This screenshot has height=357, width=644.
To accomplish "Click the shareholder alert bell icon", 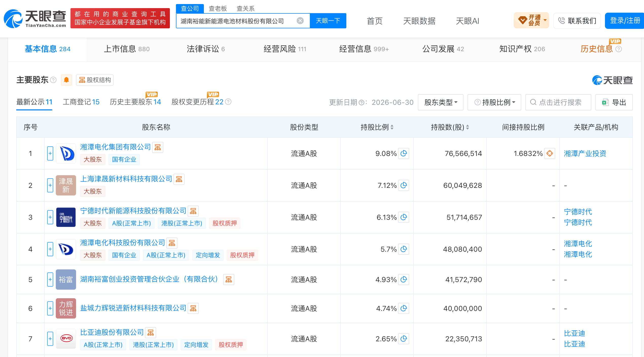I will tap(66, 80).
